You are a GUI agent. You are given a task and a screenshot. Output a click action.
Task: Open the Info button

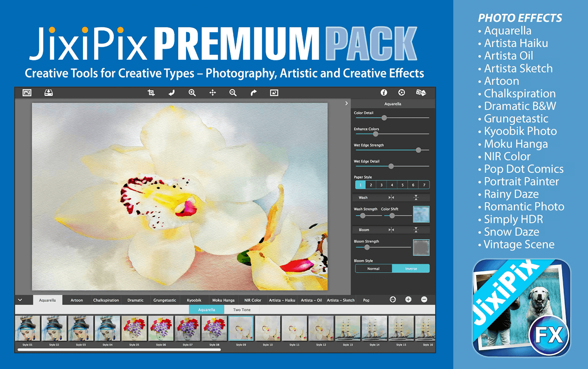384,92
